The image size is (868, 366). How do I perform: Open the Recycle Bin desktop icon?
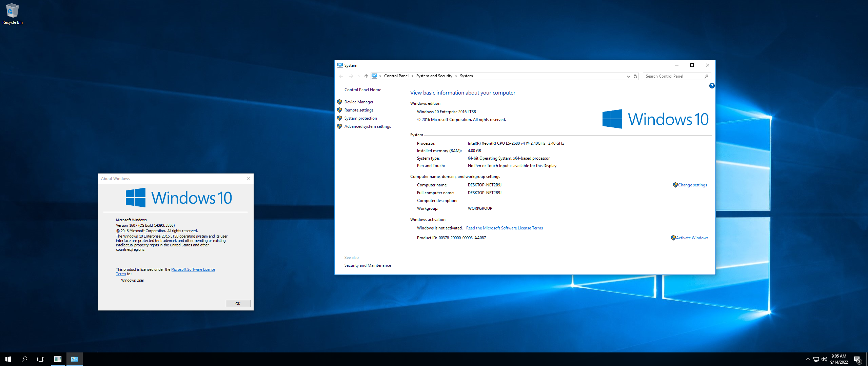[x=13, y=14]
